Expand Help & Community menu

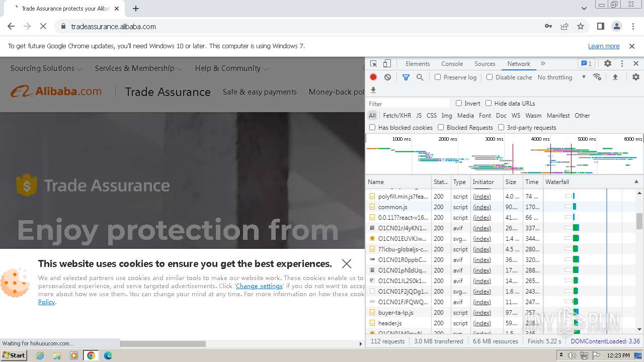point(232,68)
